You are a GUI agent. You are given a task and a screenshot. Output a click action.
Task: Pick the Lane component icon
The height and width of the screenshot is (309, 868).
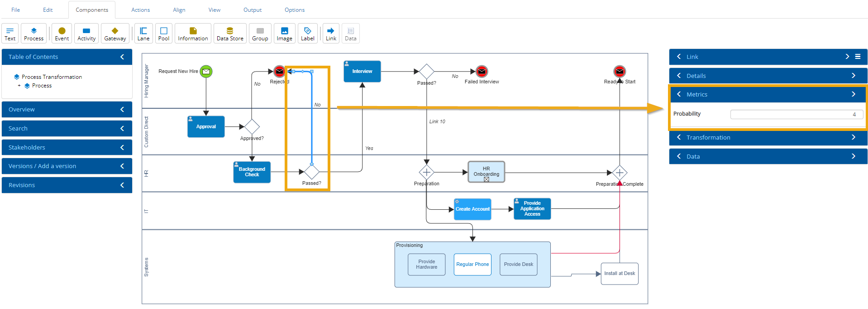click(x=143, y=34)
